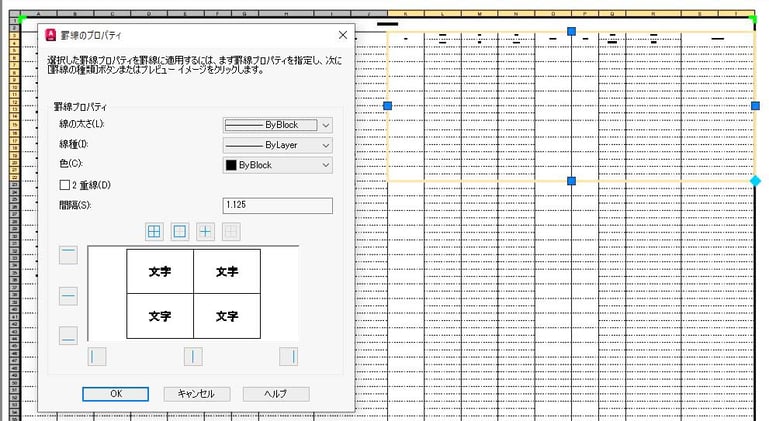Click the AutoCAD icon in dialog title
The width and height of the screenshot is (769, 421).
tap(51, 35)
